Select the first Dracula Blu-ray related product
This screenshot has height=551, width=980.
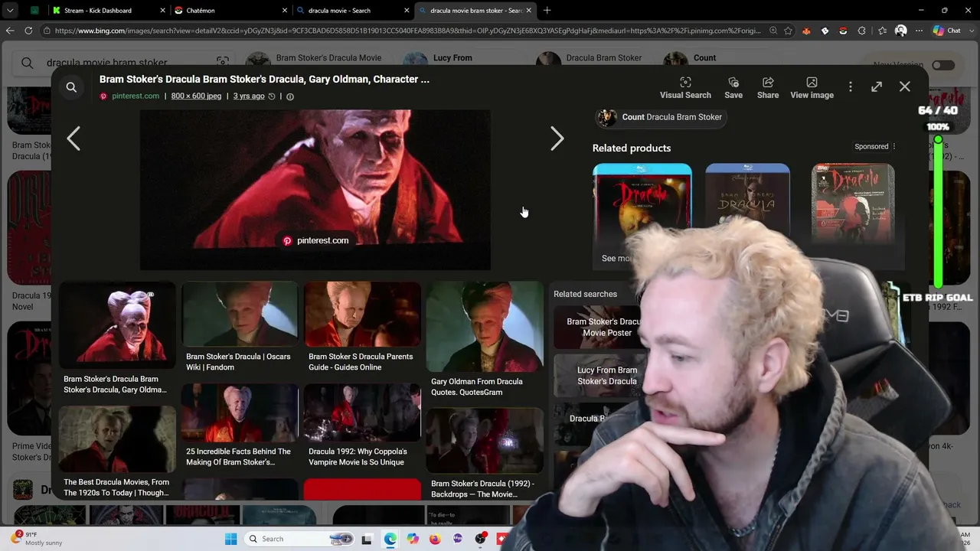[642, 203]
